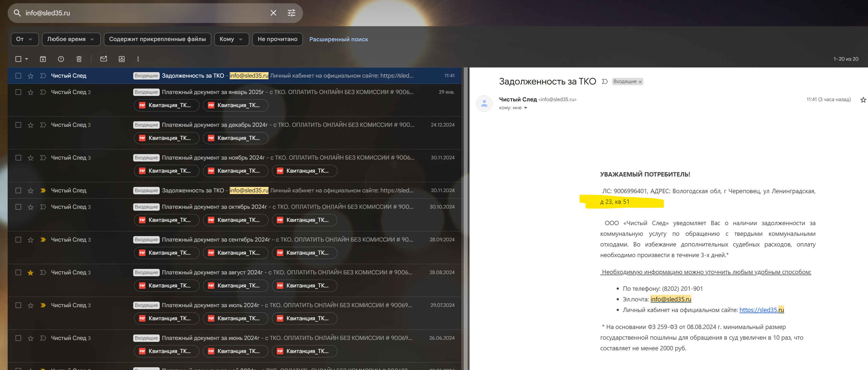Open search options filter icon

pyautogui.click(x=292, y=13)
